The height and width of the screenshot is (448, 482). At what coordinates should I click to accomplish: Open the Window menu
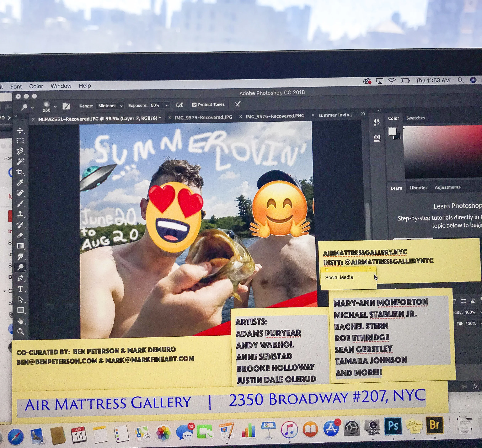pos(61,86)
